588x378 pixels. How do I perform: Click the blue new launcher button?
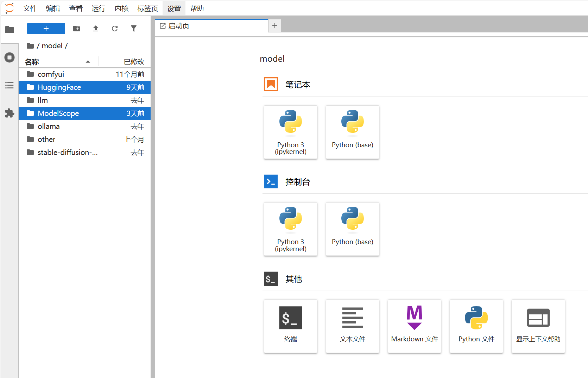pos(46,29)
